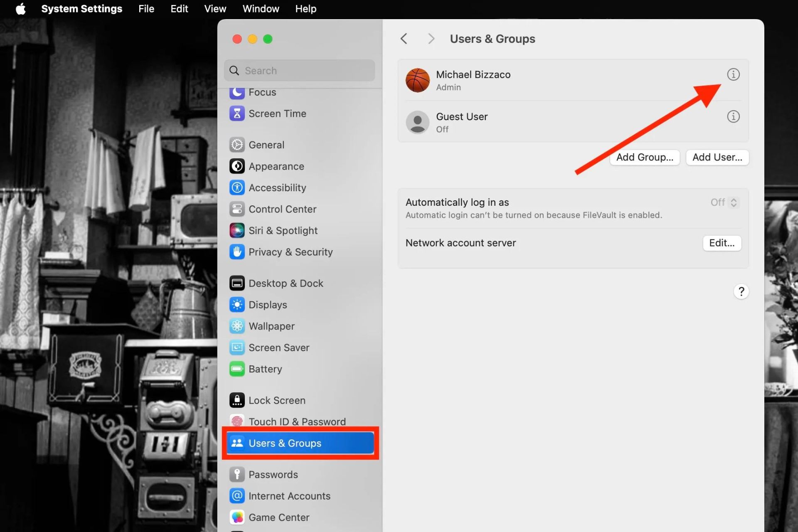Click the Siri & Spotlight icon

point(237,230)
